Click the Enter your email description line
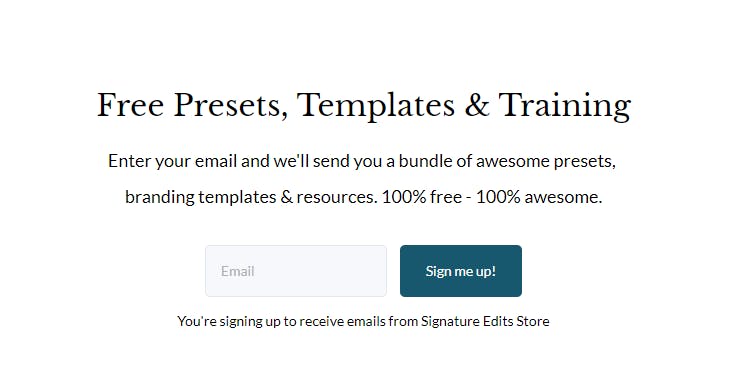The height and width of the screenshot is (366, 739). tap(362, 161)
